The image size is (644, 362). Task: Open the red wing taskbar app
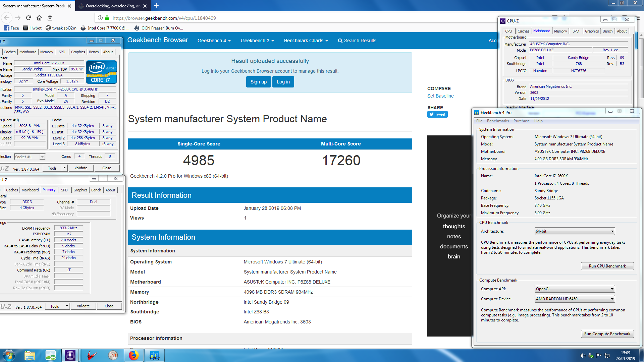tap(92, 355)
